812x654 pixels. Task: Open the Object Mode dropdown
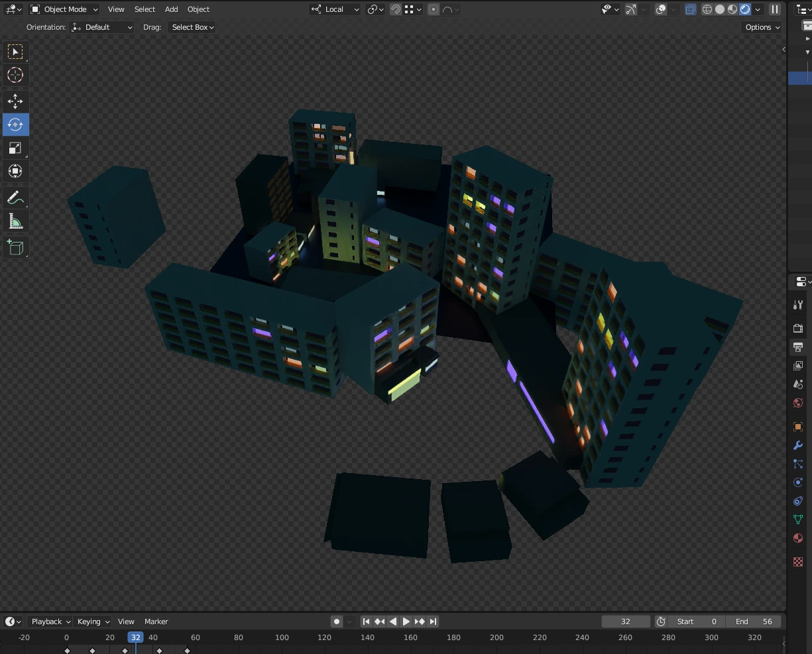click(x=64, y=9)
